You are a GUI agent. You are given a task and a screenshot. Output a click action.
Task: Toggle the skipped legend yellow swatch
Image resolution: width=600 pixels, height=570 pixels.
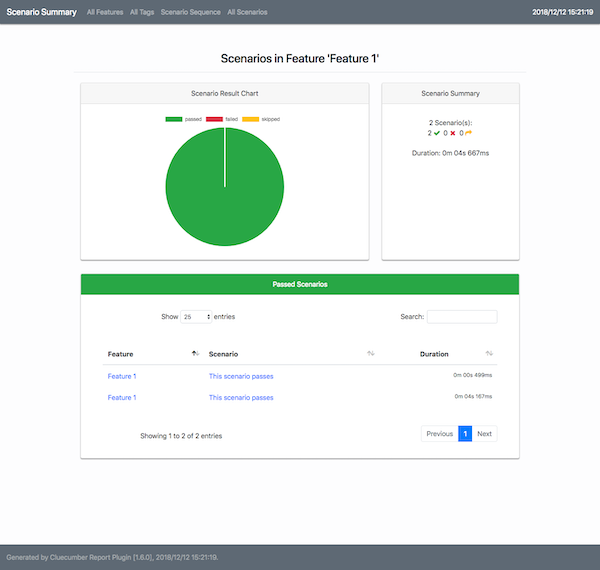pyautogui.click(x=251, y=119)
